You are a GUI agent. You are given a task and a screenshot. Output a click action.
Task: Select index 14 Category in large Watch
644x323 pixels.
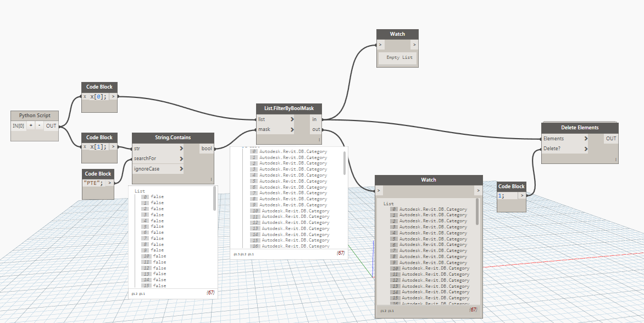pos(430,292)
